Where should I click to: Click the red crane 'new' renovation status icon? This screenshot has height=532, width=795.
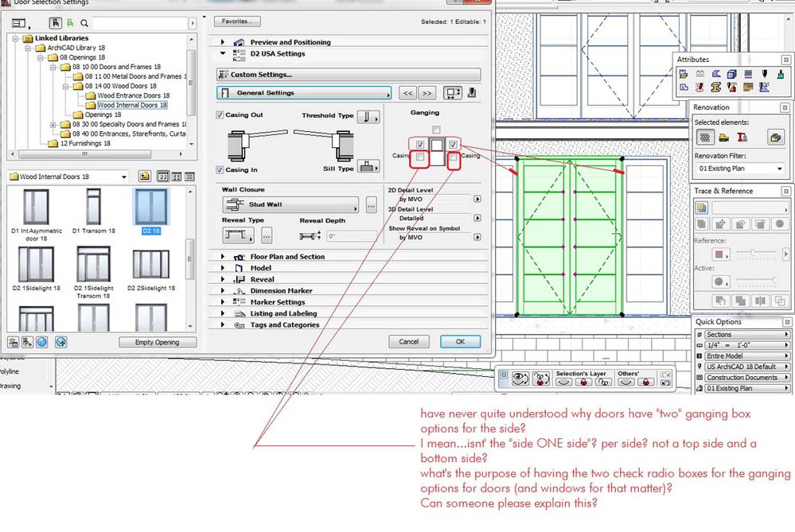pos(742,138)
